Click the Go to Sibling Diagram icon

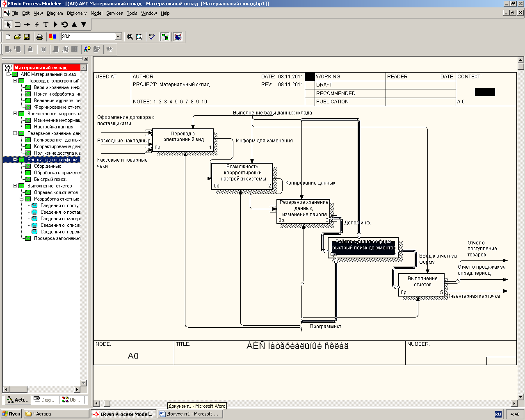65,25
